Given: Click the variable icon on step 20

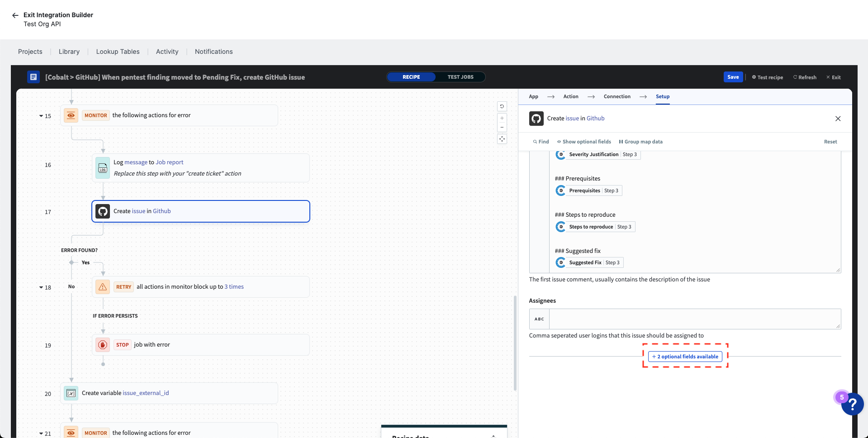Looking at the screenshot, I should point(71,393).
